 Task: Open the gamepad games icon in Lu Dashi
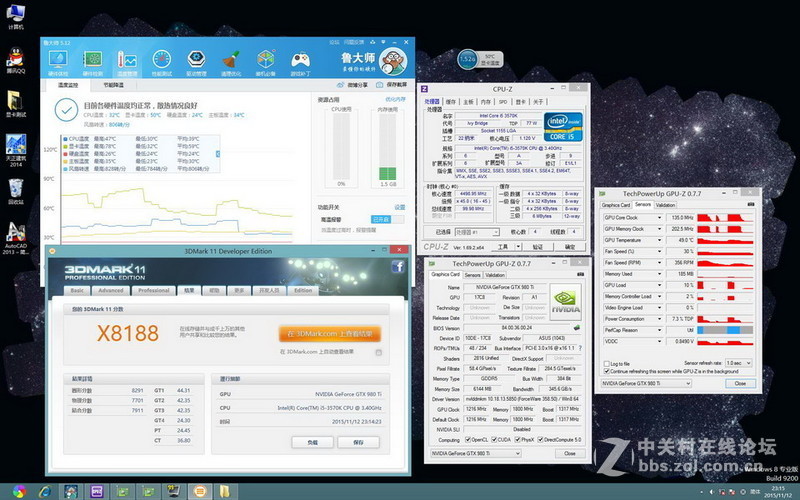[300, 60]
